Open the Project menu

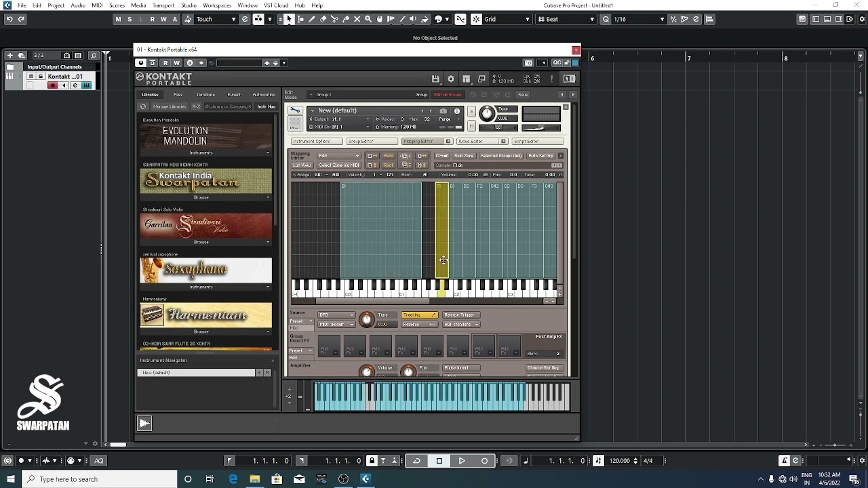[56, 5]
